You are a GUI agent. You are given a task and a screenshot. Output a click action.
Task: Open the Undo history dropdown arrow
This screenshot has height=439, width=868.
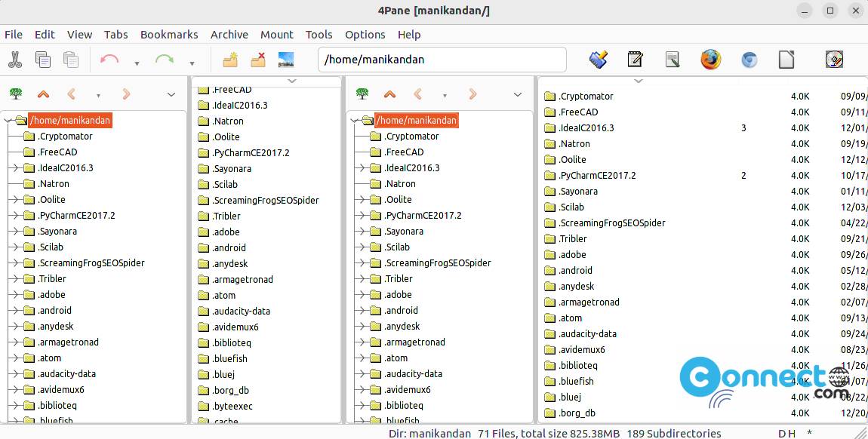coord(137,63)
